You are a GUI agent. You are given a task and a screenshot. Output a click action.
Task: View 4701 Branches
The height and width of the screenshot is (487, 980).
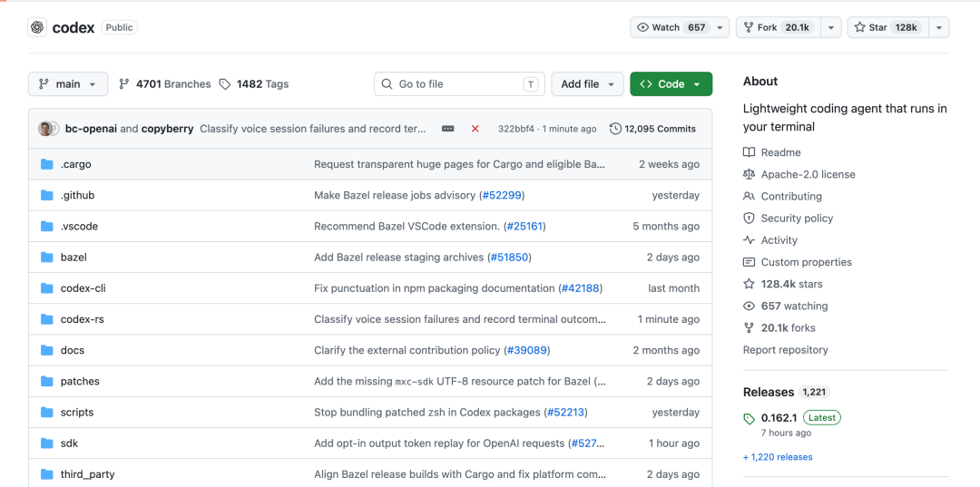(x=165, y=83)
